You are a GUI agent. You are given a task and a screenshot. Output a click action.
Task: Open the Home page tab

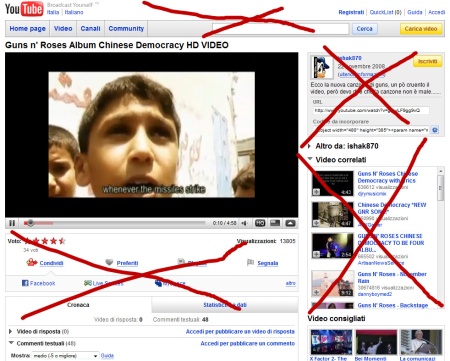point(27,29)
